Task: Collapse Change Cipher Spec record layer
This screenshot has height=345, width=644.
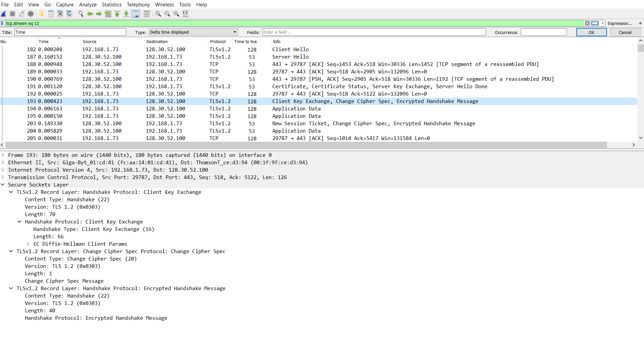Action: (11, 251)
